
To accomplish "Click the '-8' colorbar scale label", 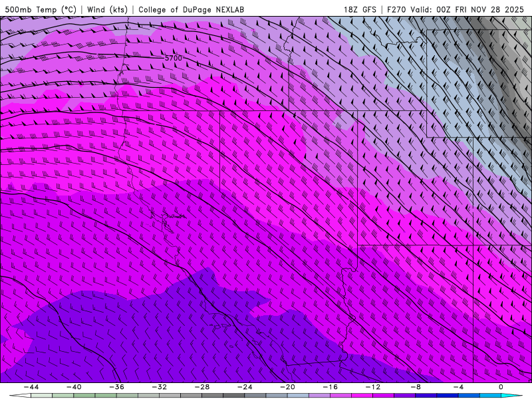I will pos(416,387).
